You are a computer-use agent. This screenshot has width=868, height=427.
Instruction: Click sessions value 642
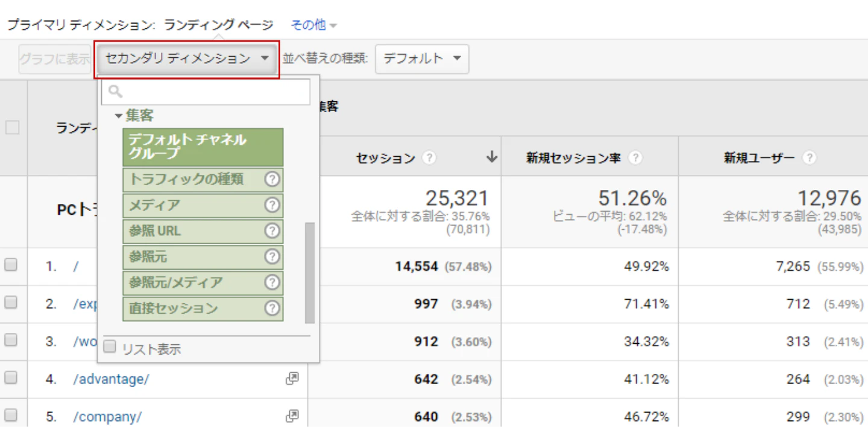pyautogui.click(x=426, y=379)
